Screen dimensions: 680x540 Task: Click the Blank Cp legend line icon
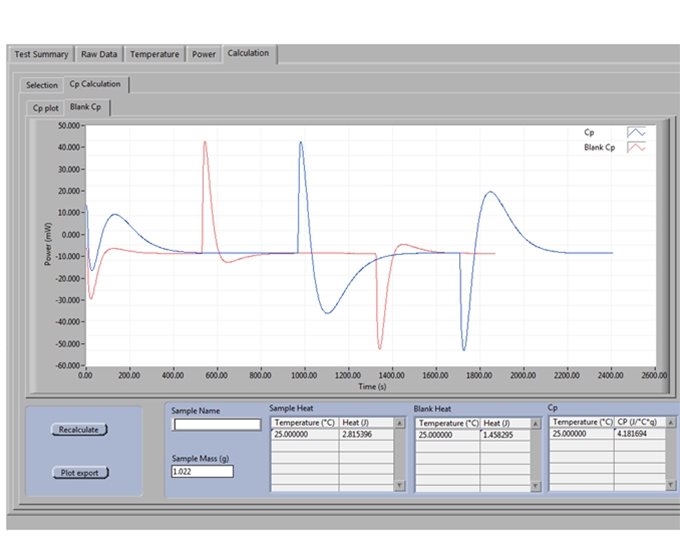[x=636, y=147]
